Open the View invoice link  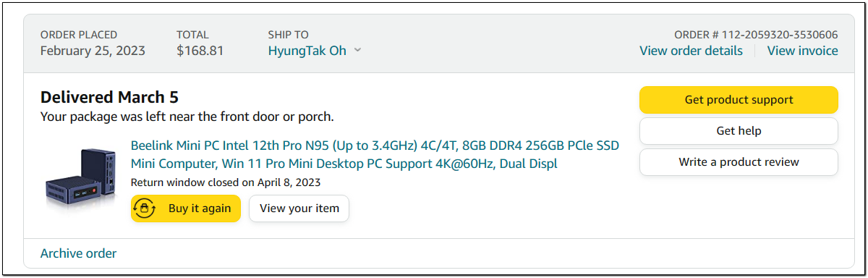click(x=803, y=51)
